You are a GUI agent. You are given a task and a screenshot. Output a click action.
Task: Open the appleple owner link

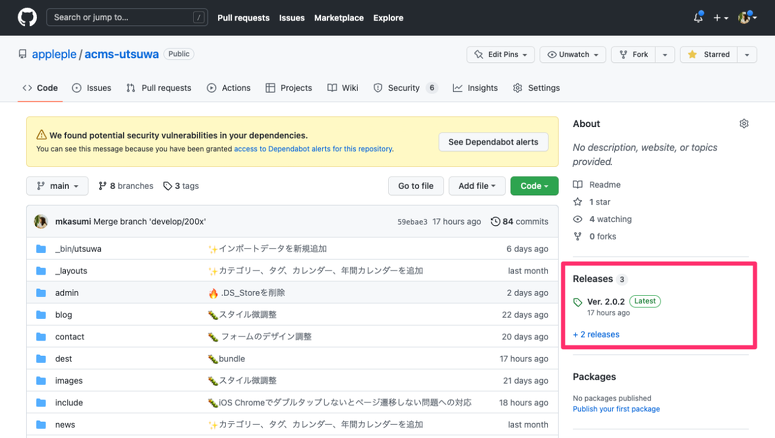(54, 54)
